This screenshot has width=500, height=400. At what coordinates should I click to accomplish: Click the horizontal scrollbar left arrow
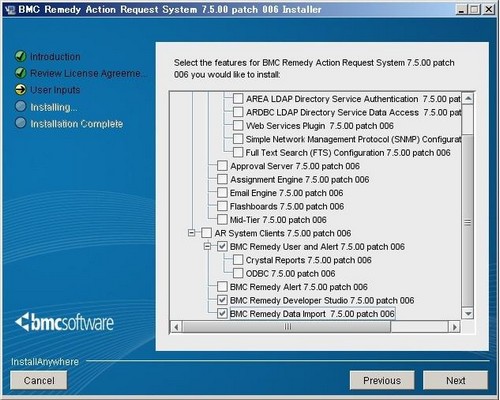click(176, 327)
